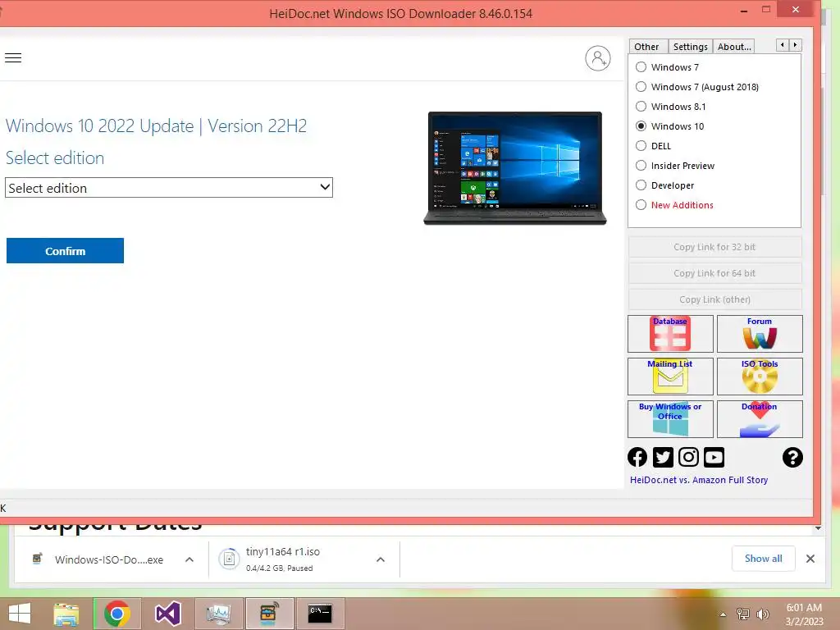The image size is (840, 630).
Task: Close the Chrome downloads bar
Action: [x=810, y=559]
